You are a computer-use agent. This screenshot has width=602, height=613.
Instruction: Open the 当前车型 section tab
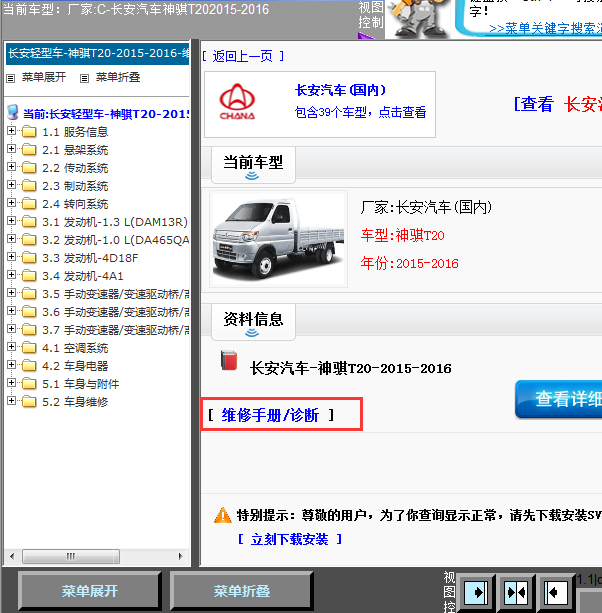point(253,165)
